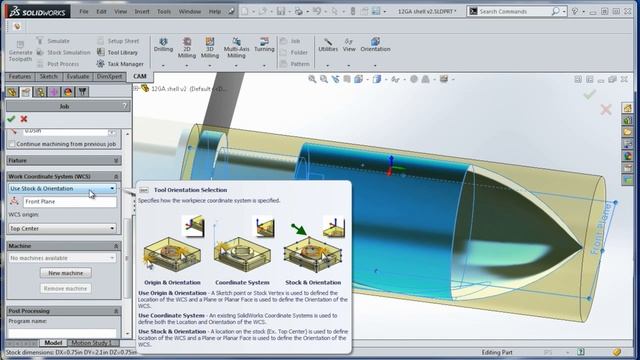
Task: Switch to the Sketch tab
Action: [49, 76]
